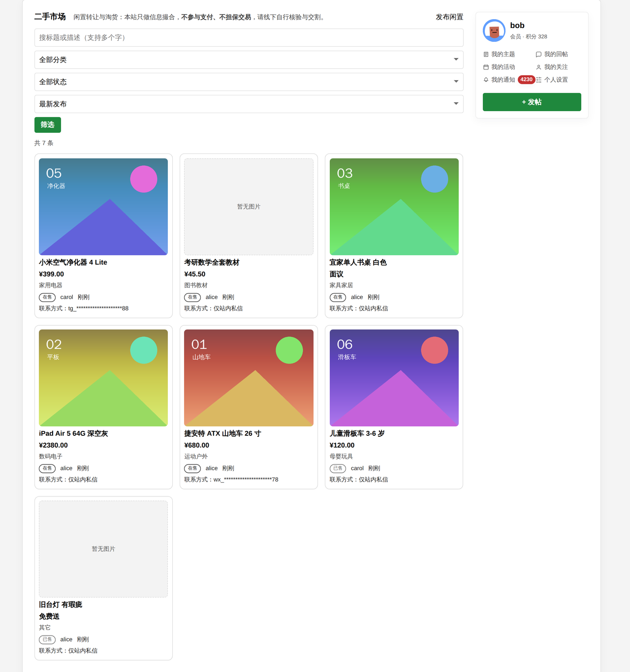Focus the title or description search field
The image size is (630, 672).
pyautogui.click(x=249, y=37)
